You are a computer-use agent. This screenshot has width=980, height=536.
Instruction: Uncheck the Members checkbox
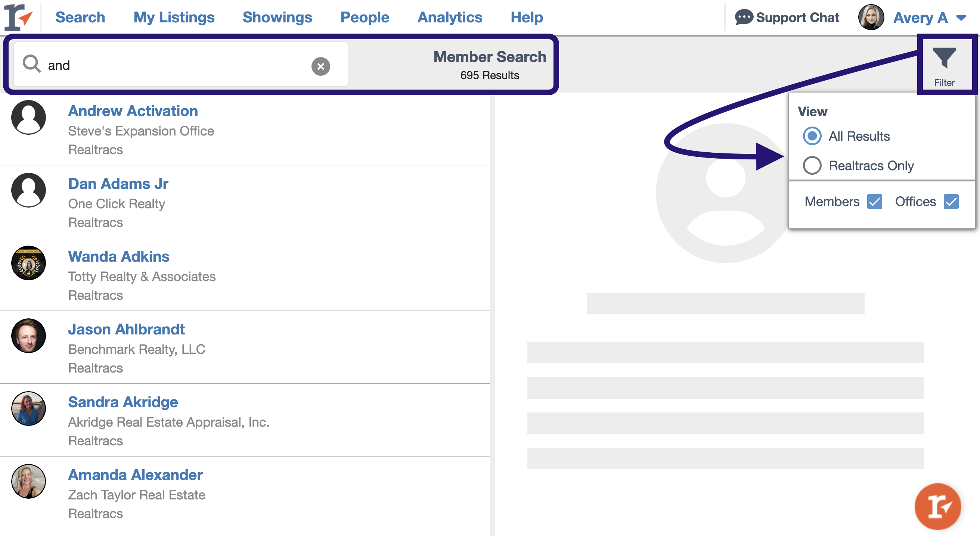pos(875,202)
